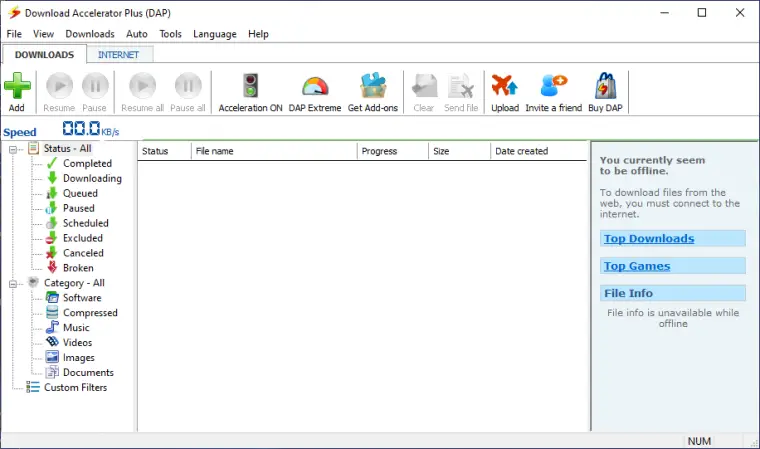Click the Speed digital readout
The width and height of the screenshot is (760, 449).
pyautogui.click(x=81, y=128)
